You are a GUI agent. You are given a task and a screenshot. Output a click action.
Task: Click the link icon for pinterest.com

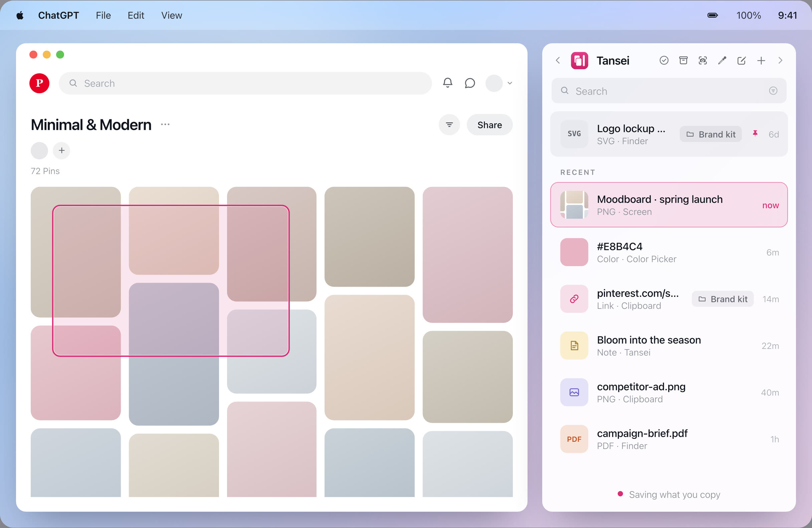(574, 299)
